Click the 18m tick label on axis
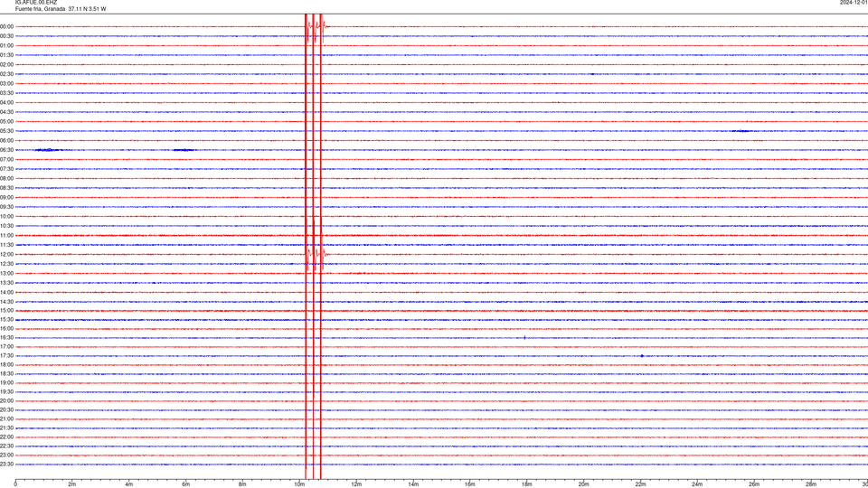This screenshot has width=868, height=488. (527, 484)
